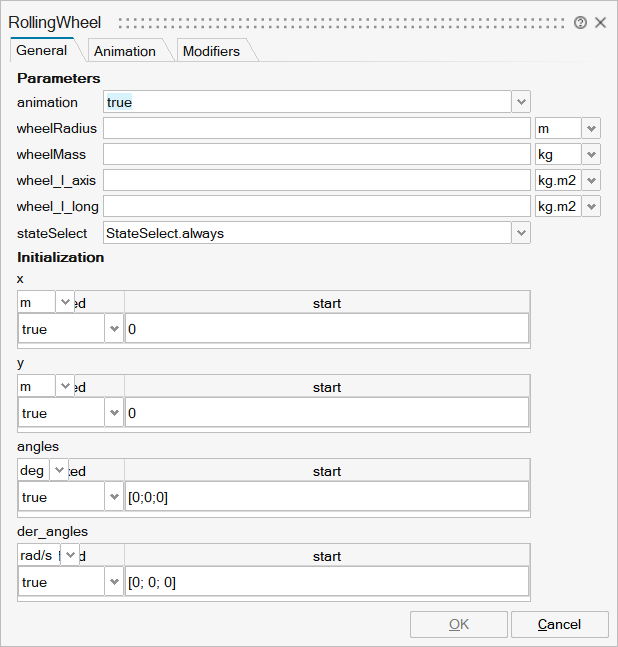Screen dimensions: 618x647
Task: Click the der_angles start value field
Action: [x=326, y=582]
